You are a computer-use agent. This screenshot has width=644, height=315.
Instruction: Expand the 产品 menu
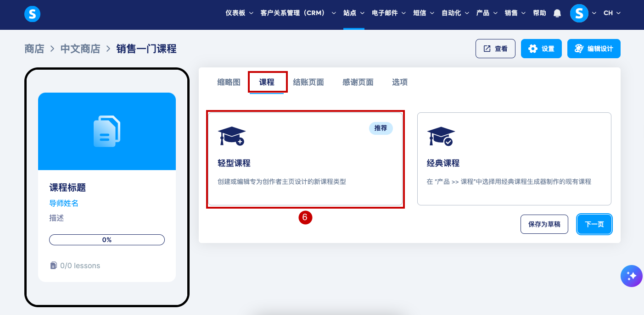click(487, 13)
